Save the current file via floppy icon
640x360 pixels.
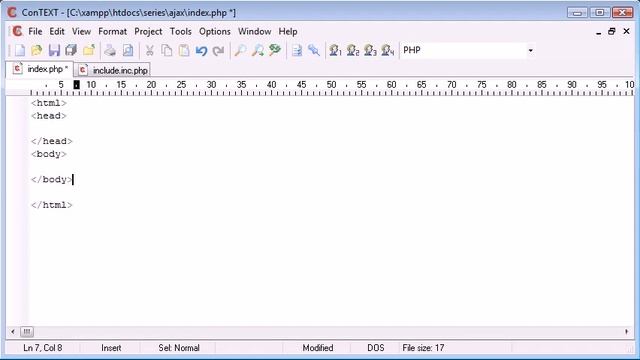54,51
